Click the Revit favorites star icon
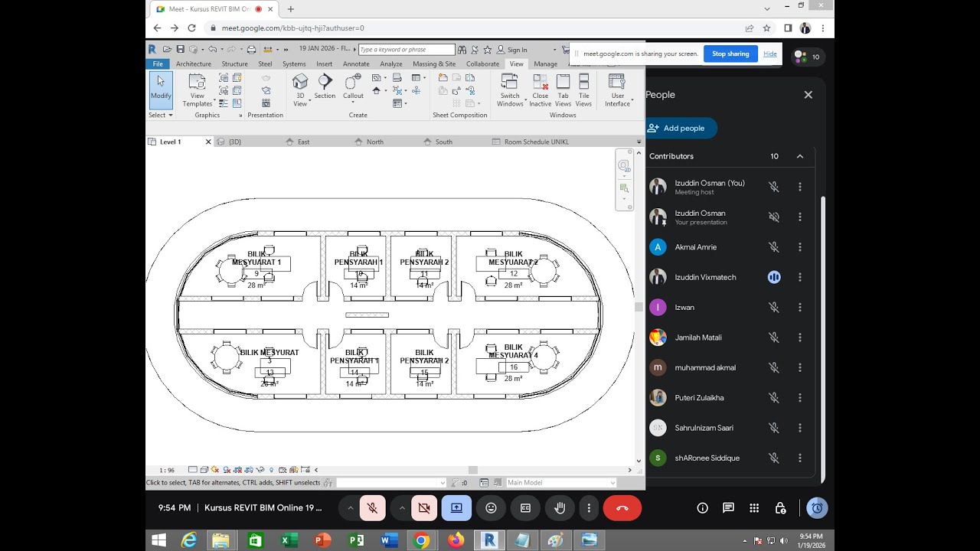This screenshot has width=980, height=551. [x=488, y=50]
